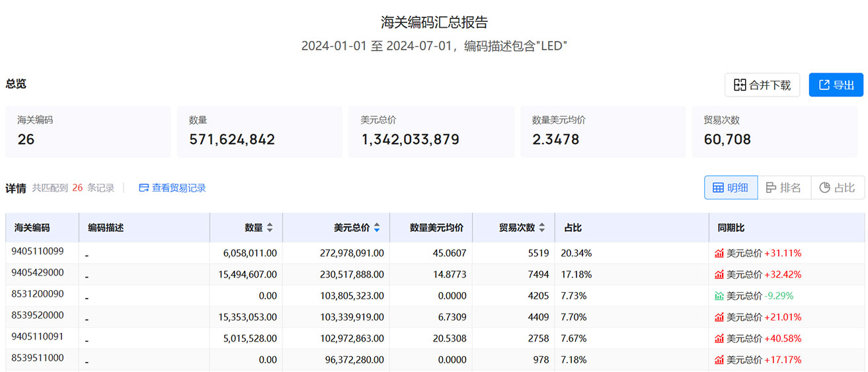Screen dimensions: 868x372
Task: Click trend chart icon in row 8539511000
Action: point(719,360)
